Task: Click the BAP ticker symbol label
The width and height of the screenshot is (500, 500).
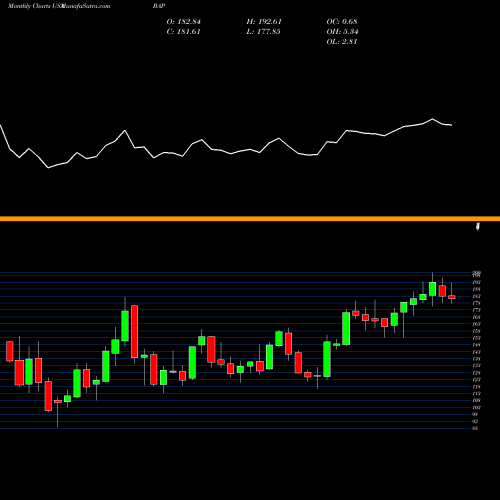Action: [x=159, y=6]
